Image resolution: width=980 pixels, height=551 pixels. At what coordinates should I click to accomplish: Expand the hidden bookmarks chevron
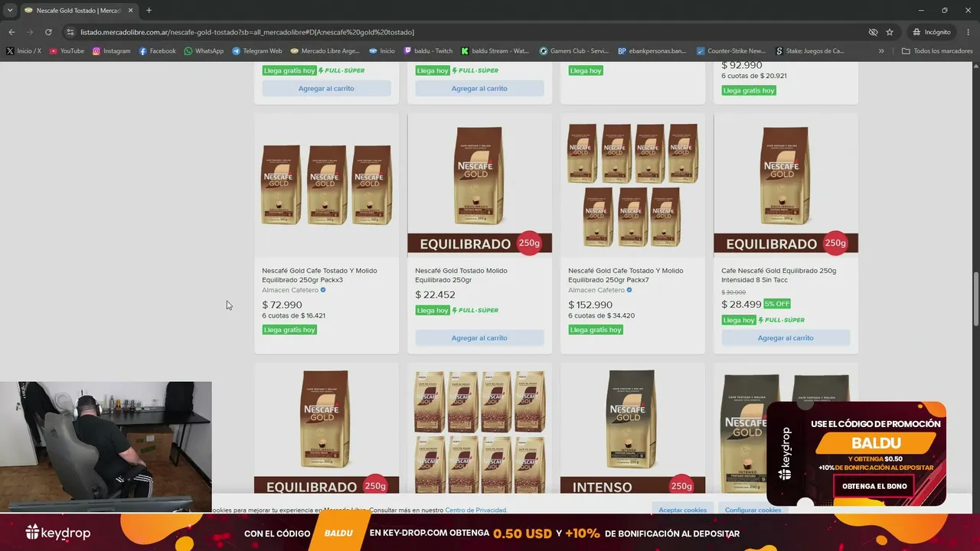click(881, 51)
